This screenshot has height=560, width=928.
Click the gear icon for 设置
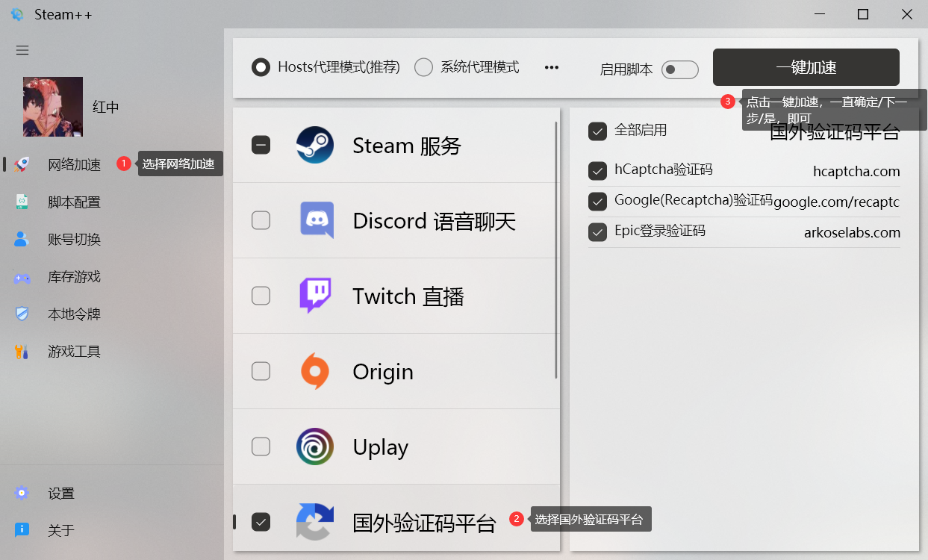coord(22,493)
